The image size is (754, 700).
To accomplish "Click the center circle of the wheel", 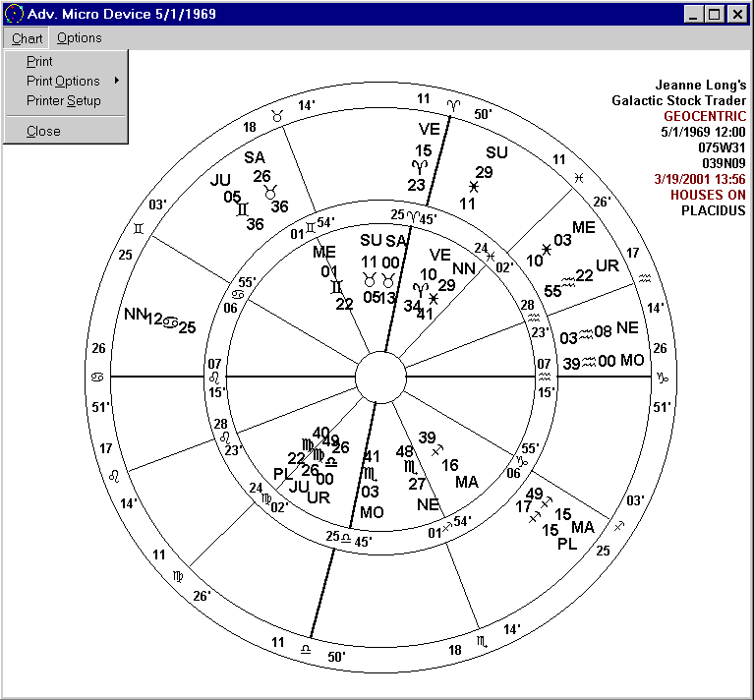I will [x=380, y=378].
